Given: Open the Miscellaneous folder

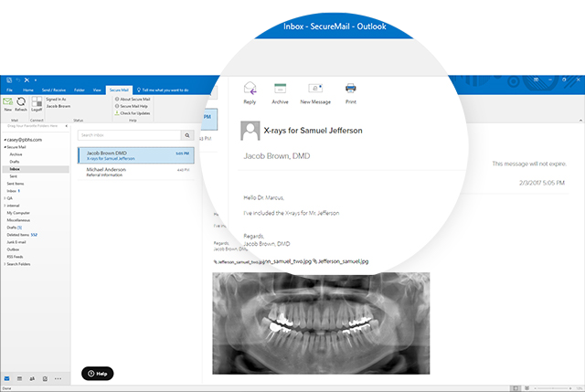Looking at the screenshot, I should point(18,220).
